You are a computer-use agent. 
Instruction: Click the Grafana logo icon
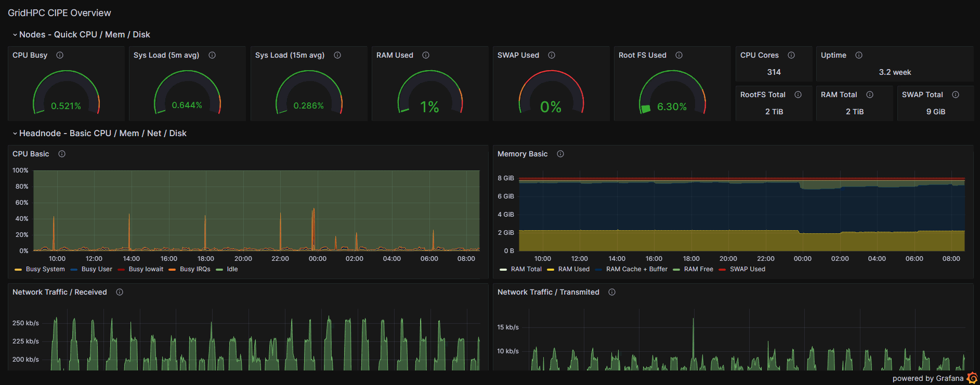click(x=972, y=378)
